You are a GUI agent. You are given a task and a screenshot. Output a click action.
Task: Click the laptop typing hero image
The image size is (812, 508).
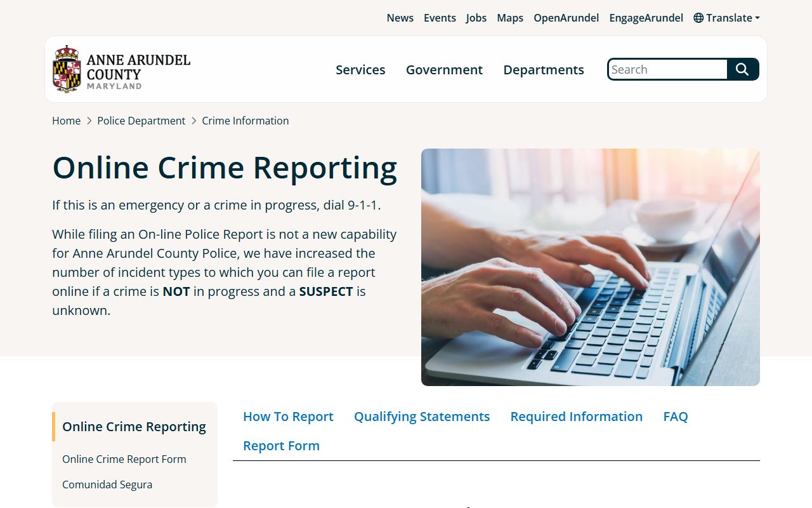click(591, 267)
